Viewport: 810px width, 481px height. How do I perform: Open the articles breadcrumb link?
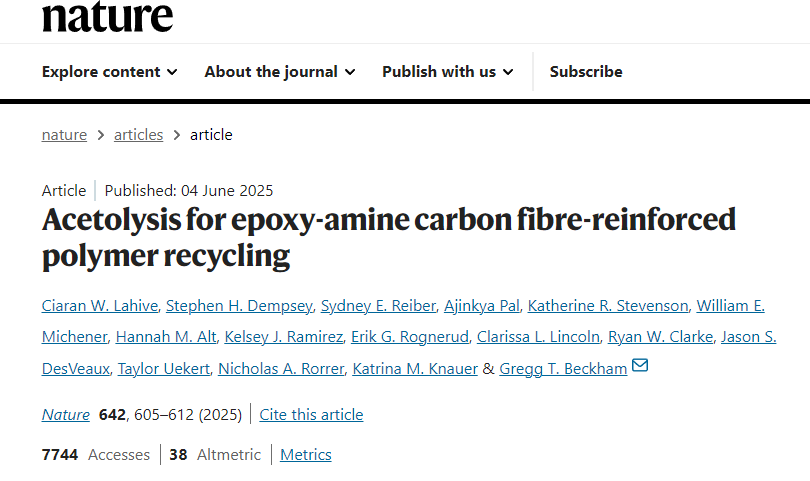[138, 135]
